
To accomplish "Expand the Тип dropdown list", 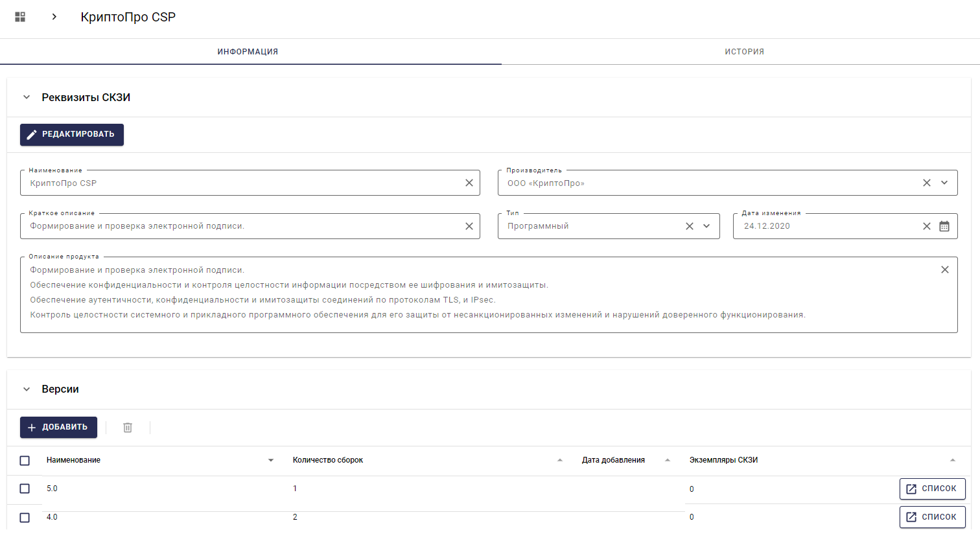I will pos(706,226).
